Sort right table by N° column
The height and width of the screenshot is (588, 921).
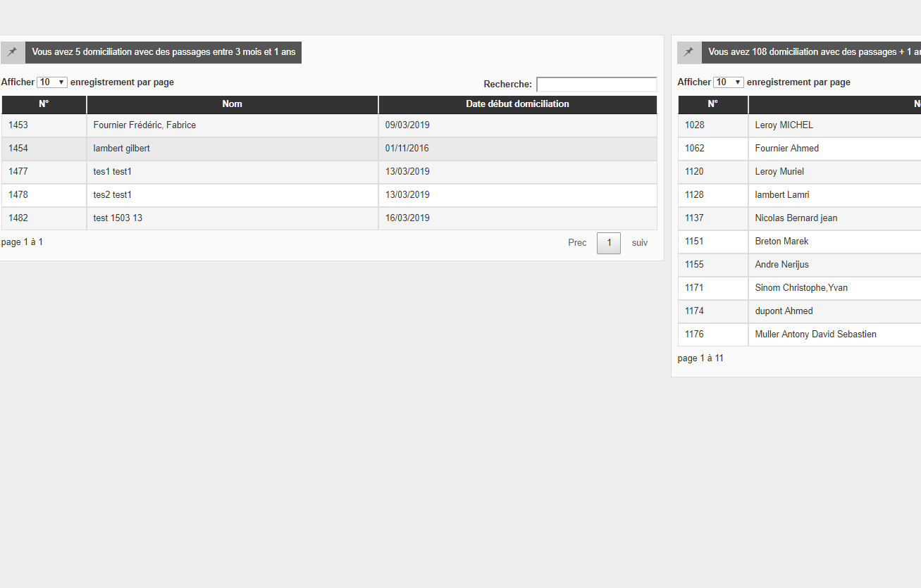[713, 104]
